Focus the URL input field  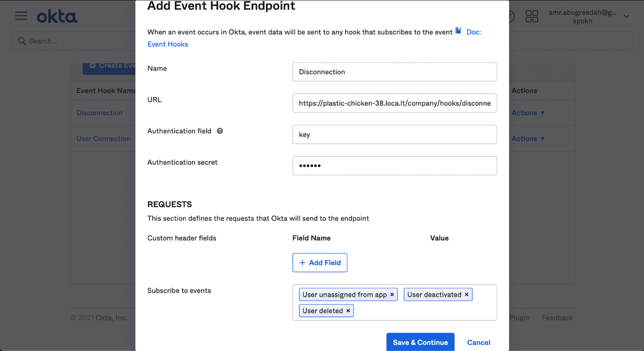[x=394, y=103]
